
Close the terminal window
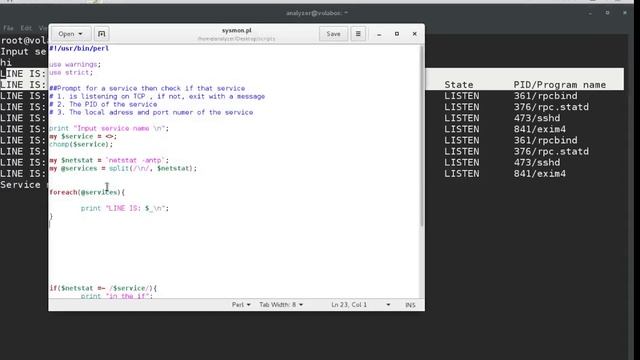624,13
